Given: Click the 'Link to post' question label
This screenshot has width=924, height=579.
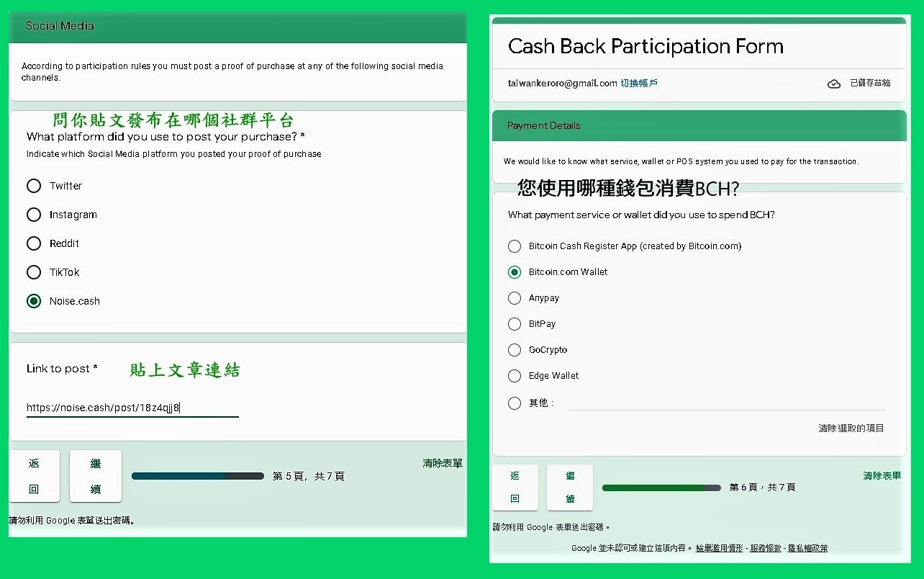Looking at the screenshot, I should (62, 369).
